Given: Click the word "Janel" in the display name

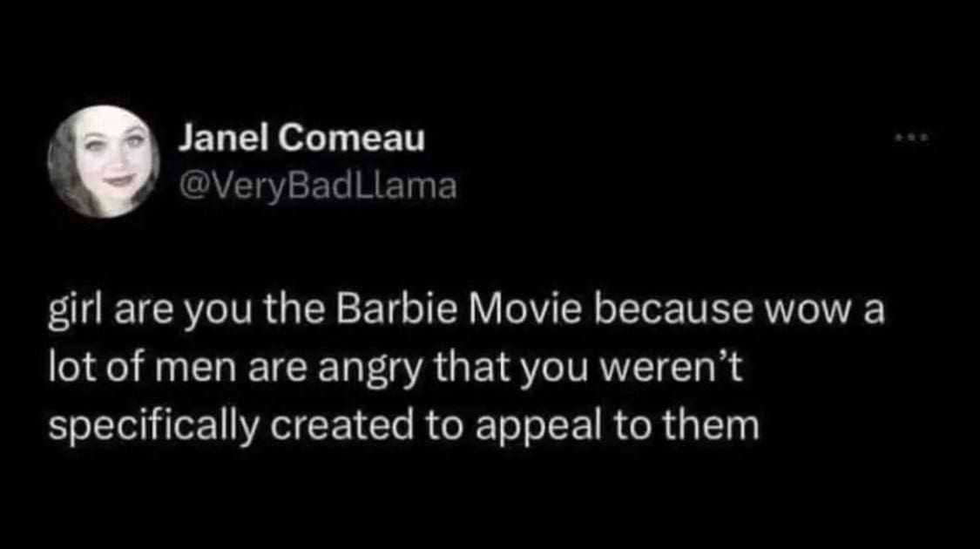Looking at the screenshot, I should pos(223,138).
